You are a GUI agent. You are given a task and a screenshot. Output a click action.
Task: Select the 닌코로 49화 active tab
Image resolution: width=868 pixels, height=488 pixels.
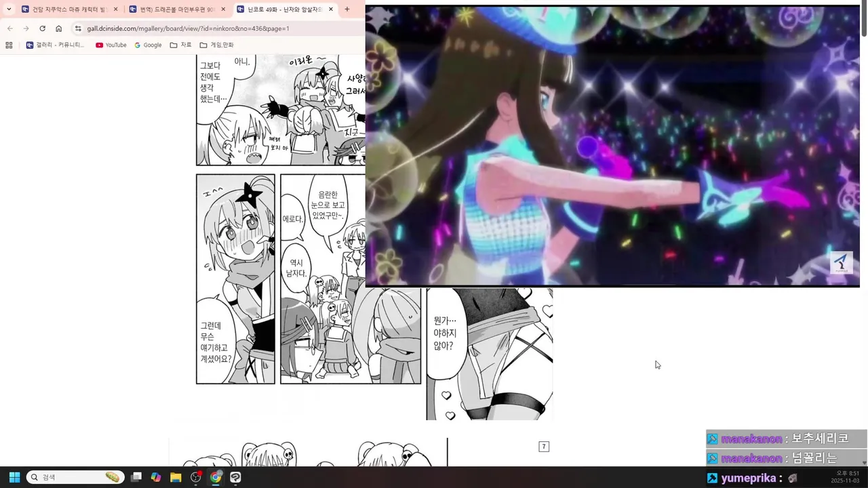coord(285,9)
